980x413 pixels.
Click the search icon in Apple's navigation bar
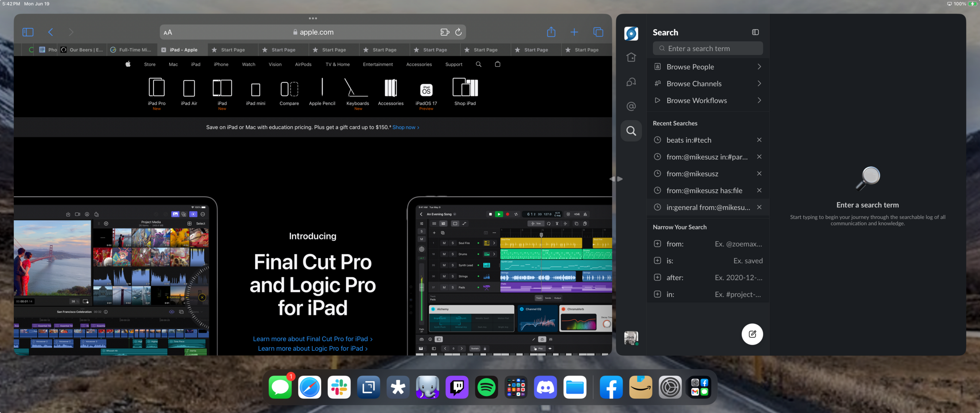[x=478, y=64]
